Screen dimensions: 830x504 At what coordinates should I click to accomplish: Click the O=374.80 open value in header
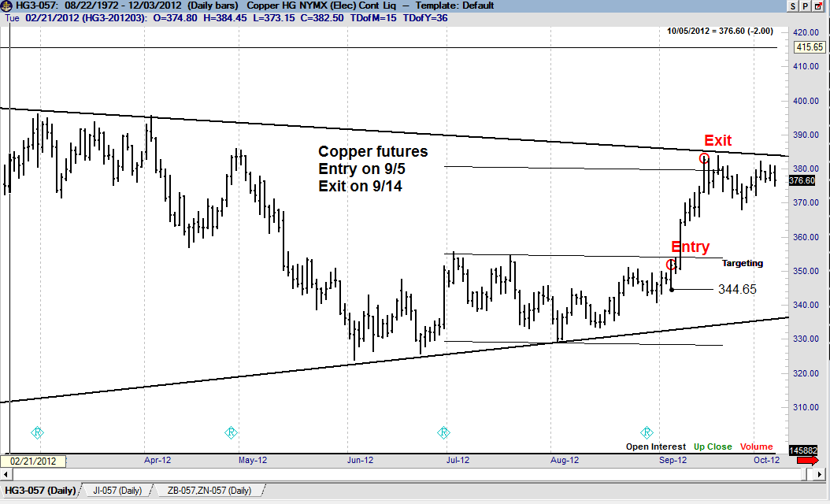[x=175, y=18]
